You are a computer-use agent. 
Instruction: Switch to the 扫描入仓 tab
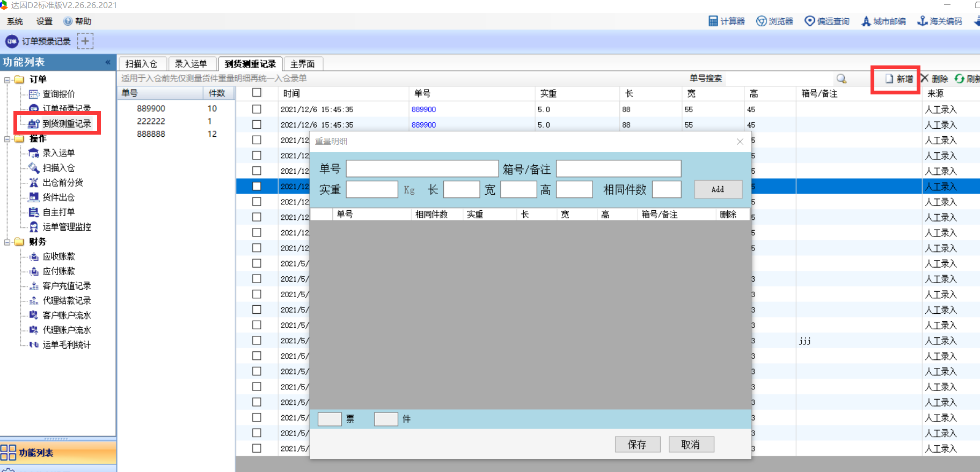(x=142, y=64)
